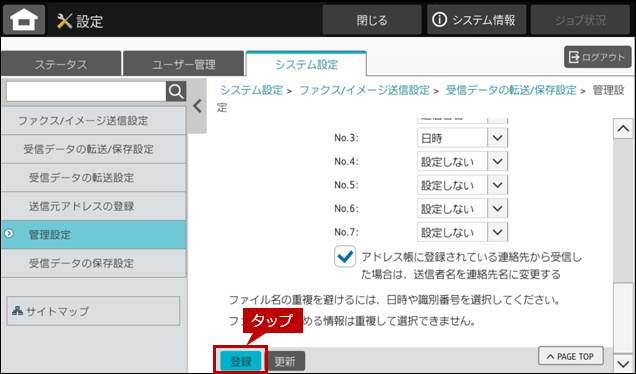This screenshot has width=636, height=374.
Task: Collapse the left sidebar with the chevron
Action: pos(198,106)
